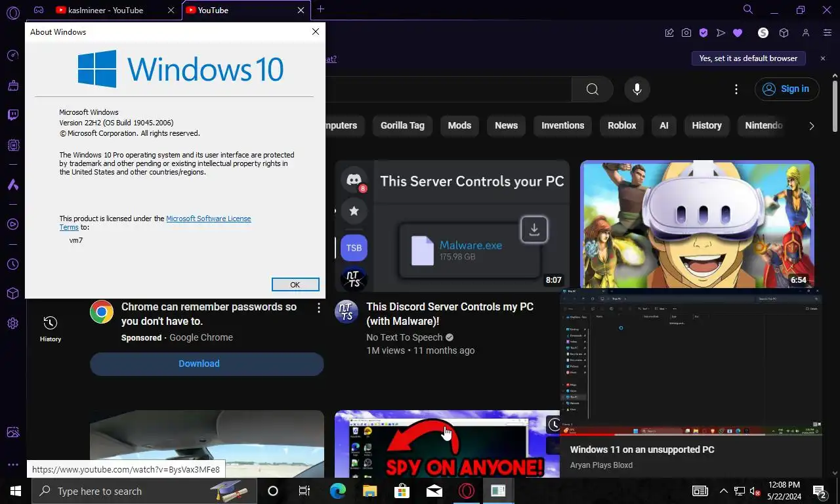Click the ad blocker shield icon
The image size is (840, 504).
pyautogui.click(x=703, y=33)
